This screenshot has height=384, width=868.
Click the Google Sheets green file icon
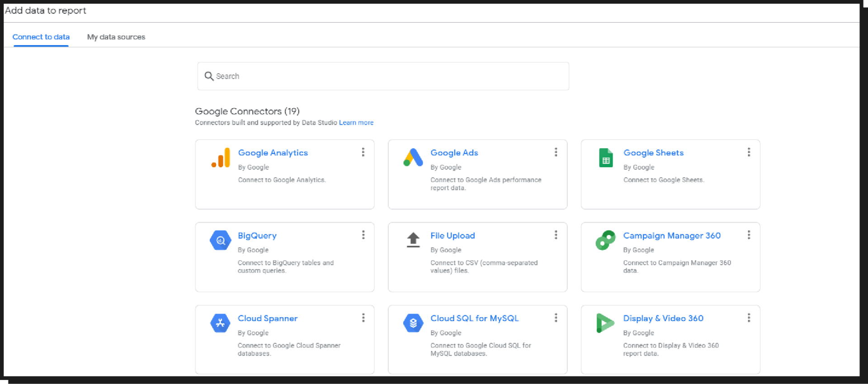click(x=606, y=158)
